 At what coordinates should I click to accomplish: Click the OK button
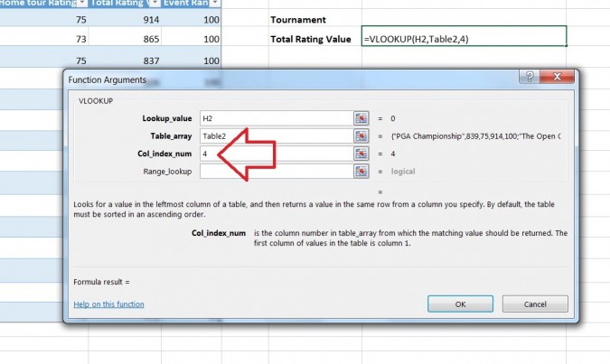(460, 303)
